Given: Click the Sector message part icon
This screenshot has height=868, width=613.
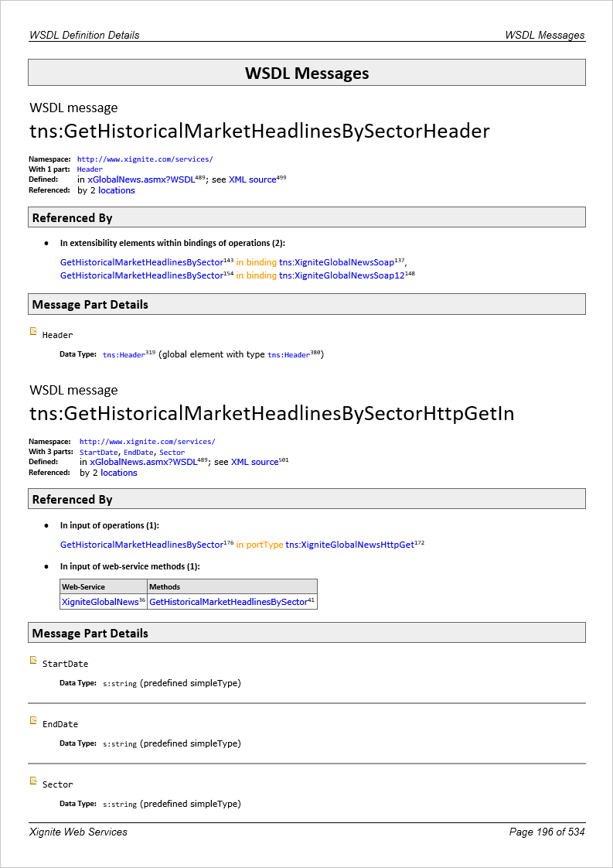Looking at the screenshot, I should tap(33, 781).
